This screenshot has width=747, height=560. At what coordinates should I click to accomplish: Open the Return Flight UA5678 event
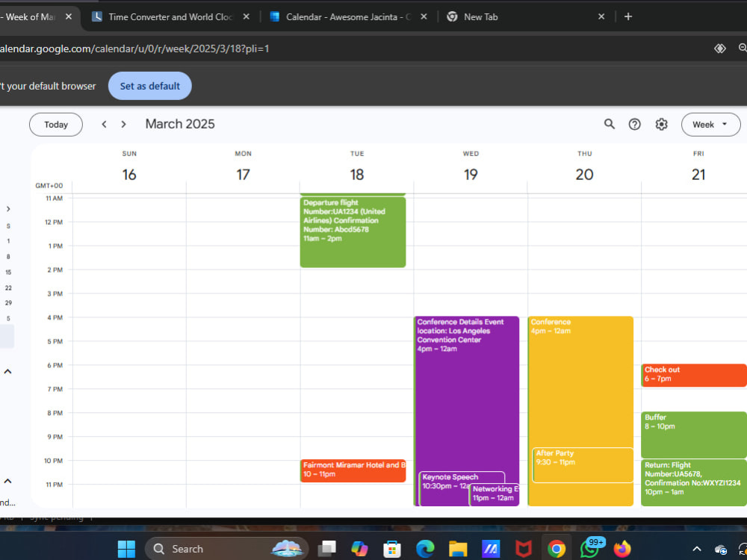[x=694, y=482]
